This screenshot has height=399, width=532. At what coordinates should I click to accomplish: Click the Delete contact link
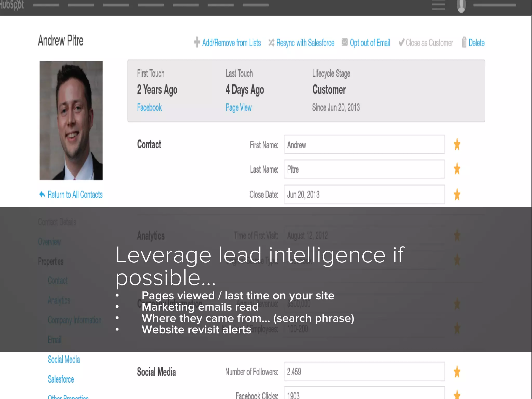coord(476,43)
